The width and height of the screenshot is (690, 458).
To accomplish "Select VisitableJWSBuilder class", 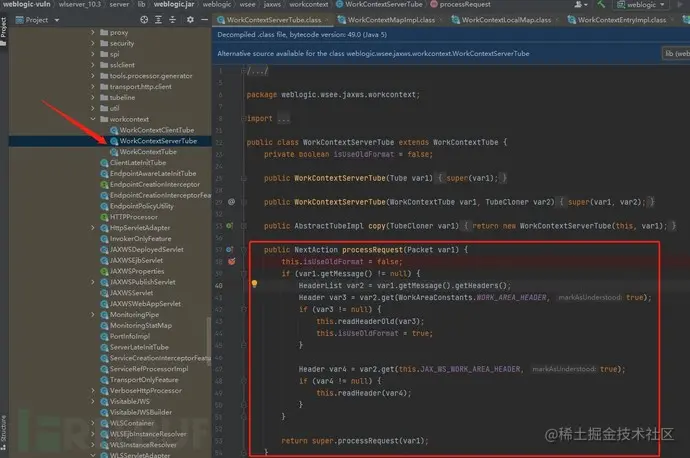I will pyautogui.click(x=140, y=412).
